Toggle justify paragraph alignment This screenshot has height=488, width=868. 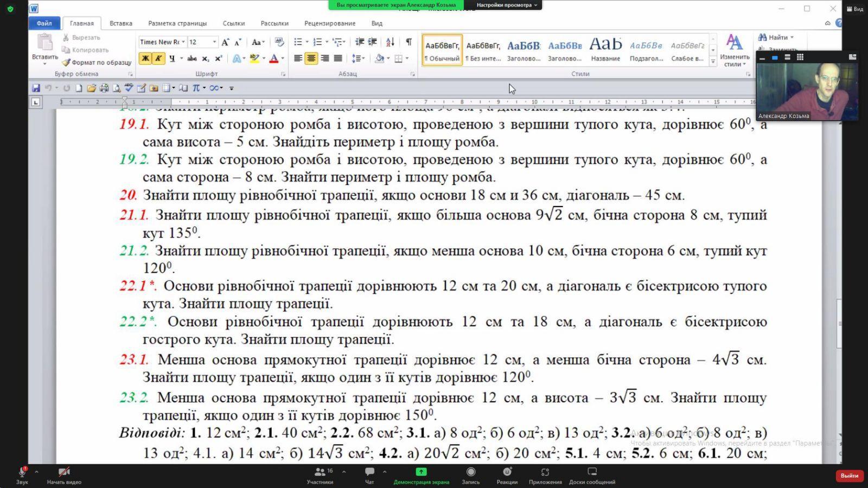337,59
